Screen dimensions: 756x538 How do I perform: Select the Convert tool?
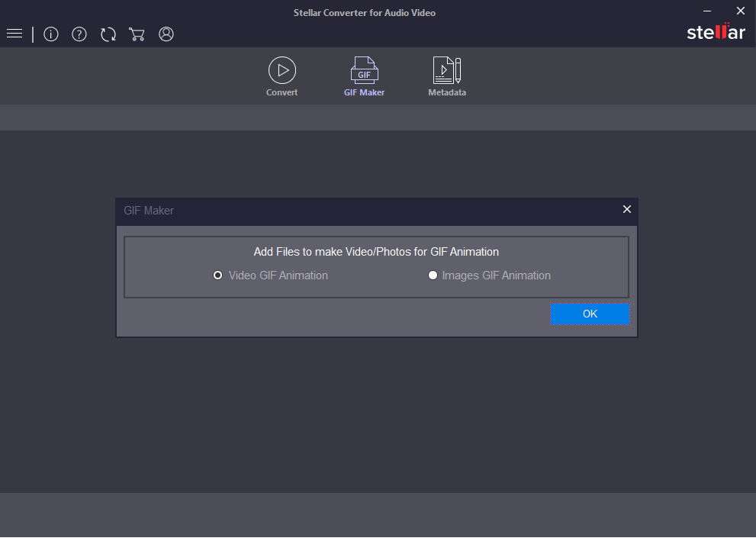[x=282, y=77]
